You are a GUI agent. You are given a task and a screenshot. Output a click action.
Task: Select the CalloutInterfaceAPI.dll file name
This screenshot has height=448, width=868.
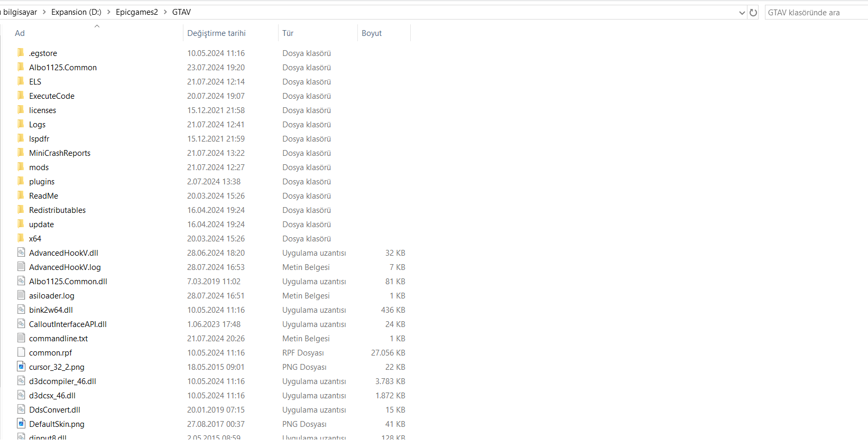click(68, 324)
